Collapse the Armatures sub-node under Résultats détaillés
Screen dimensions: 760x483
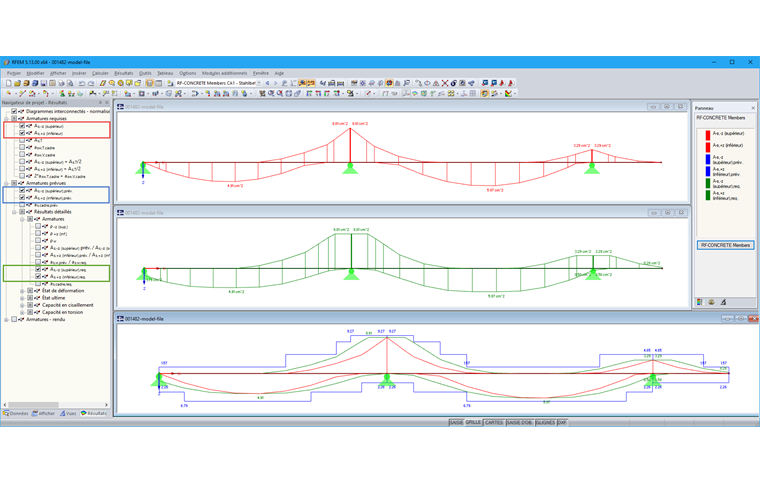click(x=22, y=219)
